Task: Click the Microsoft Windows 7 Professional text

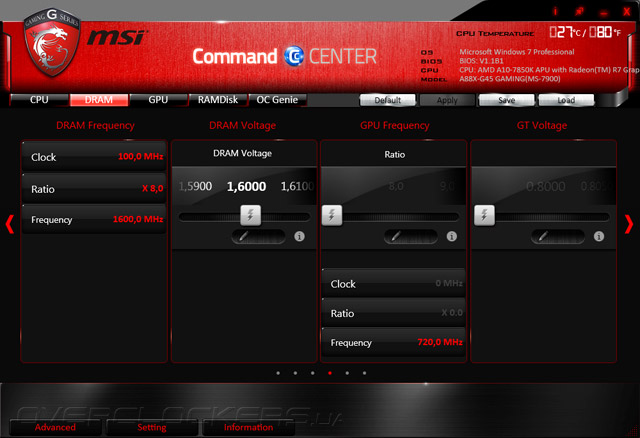Action: tap(517, 52)
